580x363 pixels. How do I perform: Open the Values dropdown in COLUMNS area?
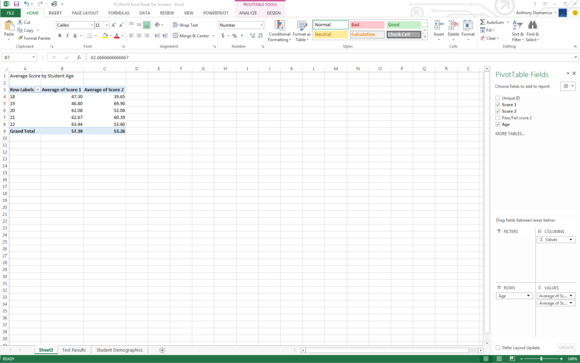pyautogui.click(x=571, y=240)
